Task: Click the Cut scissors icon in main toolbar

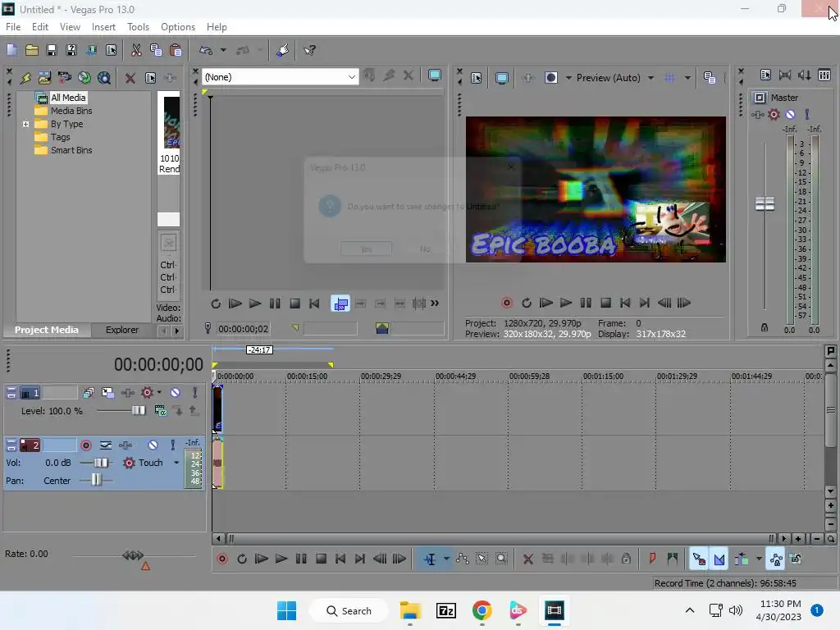Action: (x=136, y=50)
